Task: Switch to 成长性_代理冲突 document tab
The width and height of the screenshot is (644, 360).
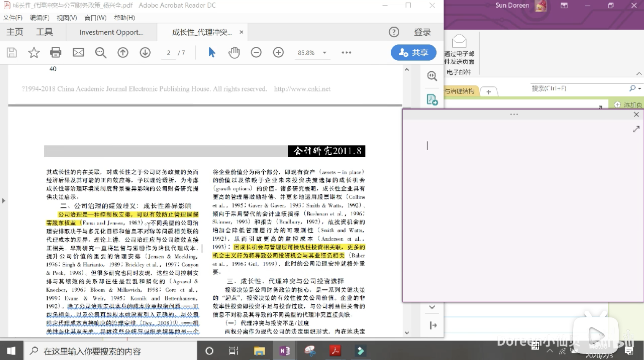Action: (202, 32)
